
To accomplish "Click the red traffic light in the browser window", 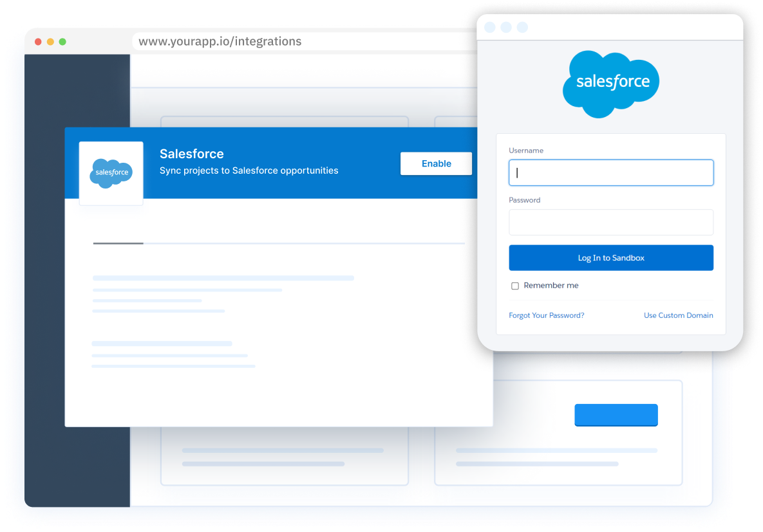I will pyautogui.click(x=38, y=41).
